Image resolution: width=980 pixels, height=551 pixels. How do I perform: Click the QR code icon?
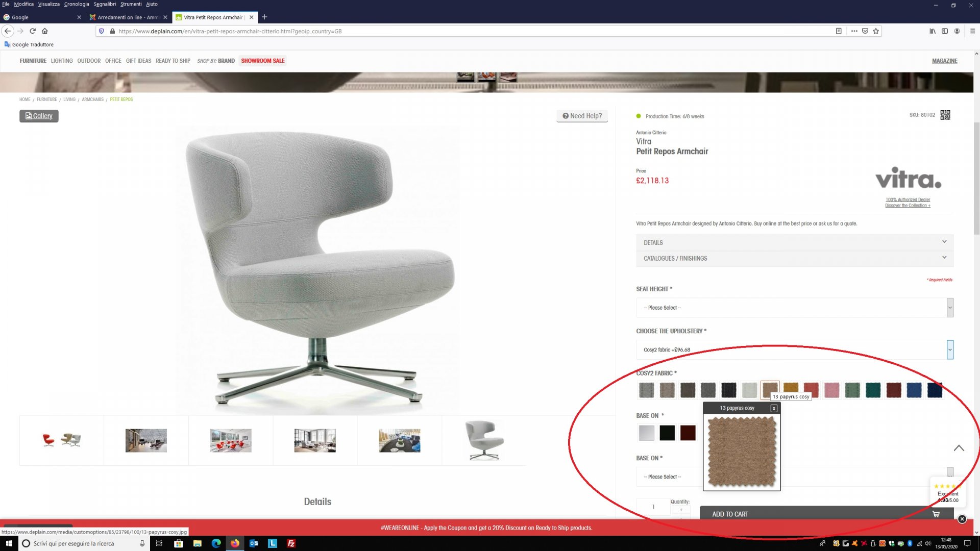tap(945, 115)
